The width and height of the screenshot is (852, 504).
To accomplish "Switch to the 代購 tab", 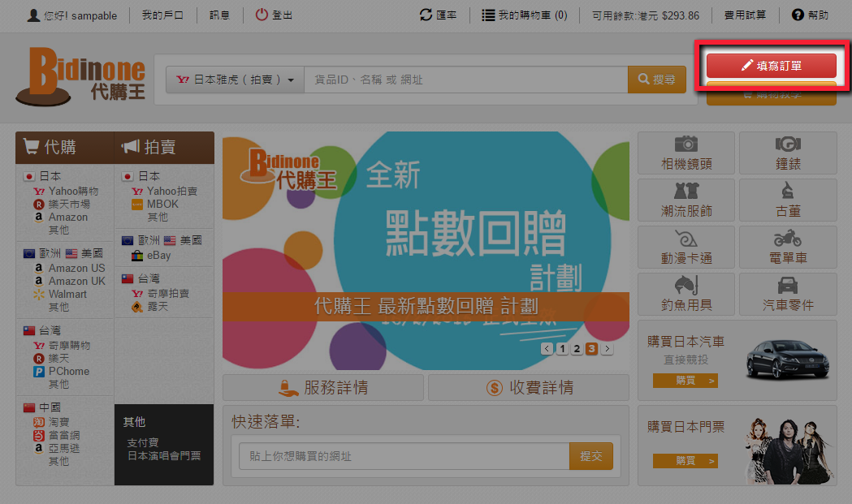I will coord(65,147).
